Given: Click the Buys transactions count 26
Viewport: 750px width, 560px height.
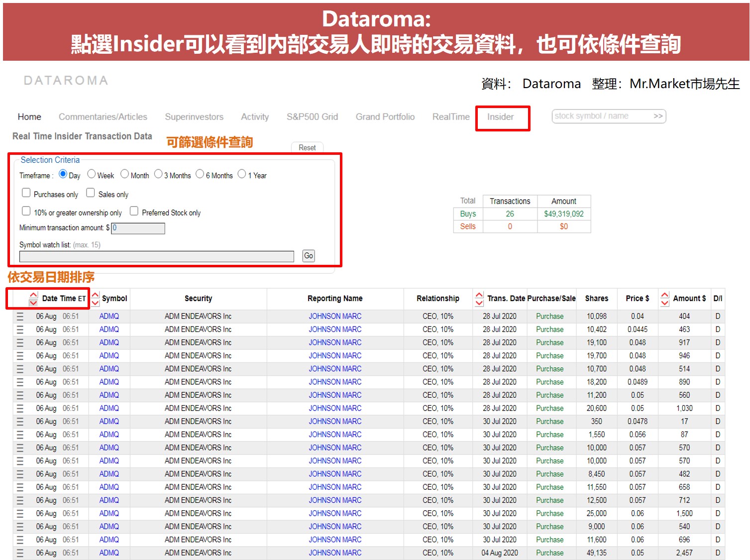Looking at the screenshot, I should pos(510,214).
